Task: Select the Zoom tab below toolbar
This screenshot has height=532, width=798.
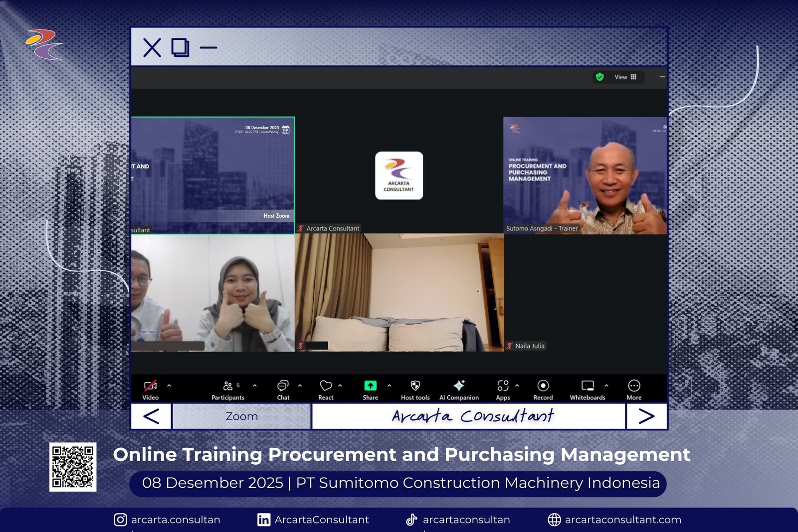Action: (241, 416)
